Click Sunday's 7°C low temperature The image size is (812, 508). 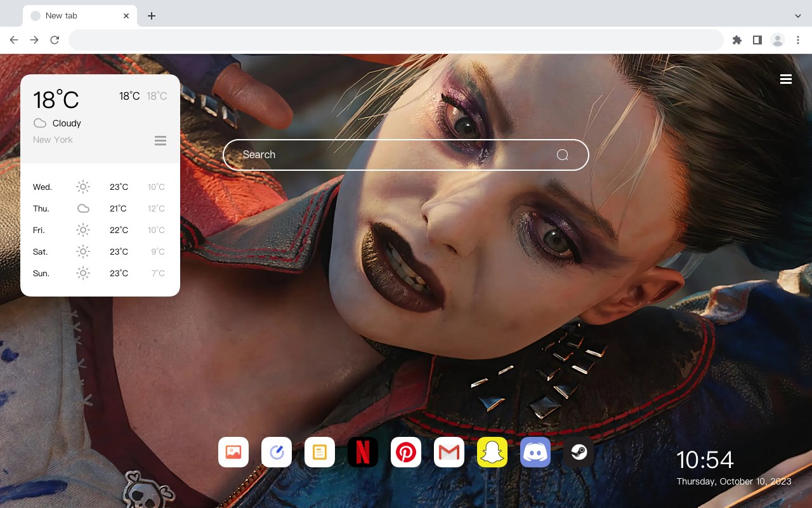(158, 273)
